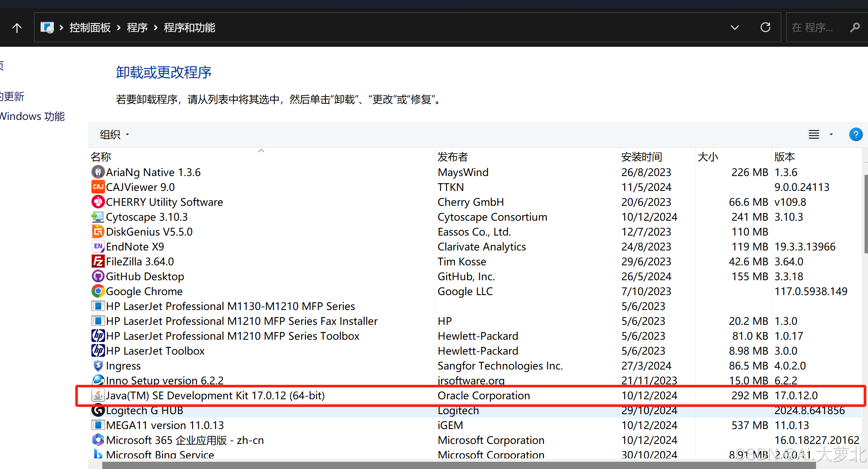
Task: Click the search magnifier icon
Action: [854, 28]
